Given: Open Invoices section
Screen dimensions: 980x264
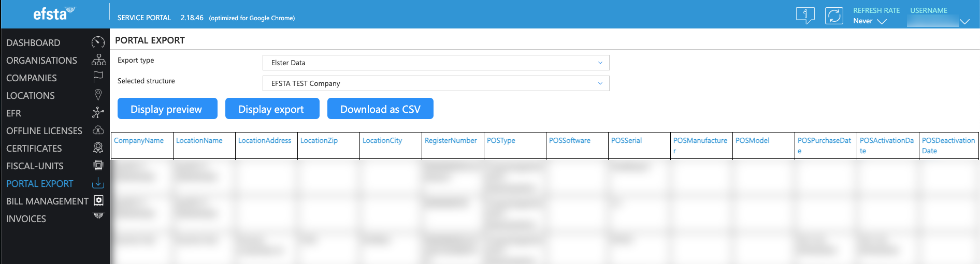Looking at the screenshot, I should [x=26, y=218].
